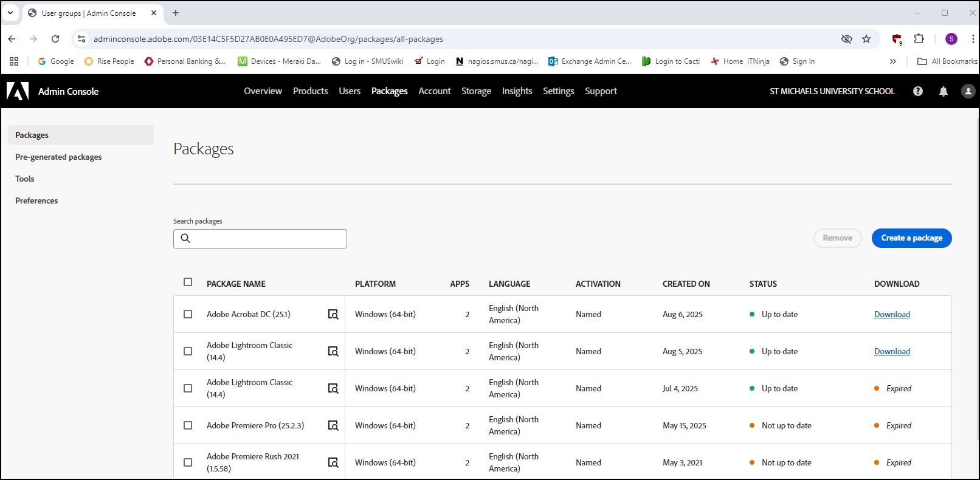The width and height of the screenshot is (980, 480).
Task: Open the Help question mark icon
Action: (x=918, y=91)
